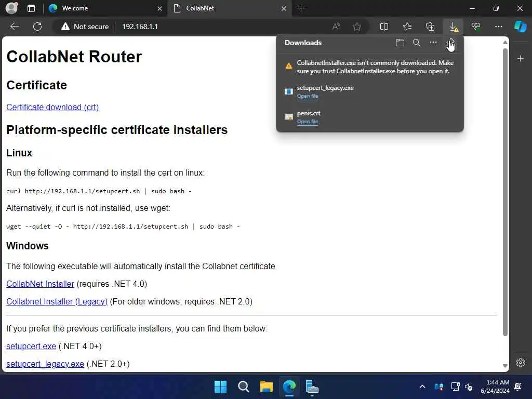Click the network tray icon
This screenshot has width=532, height=399.
pos(455,387)
